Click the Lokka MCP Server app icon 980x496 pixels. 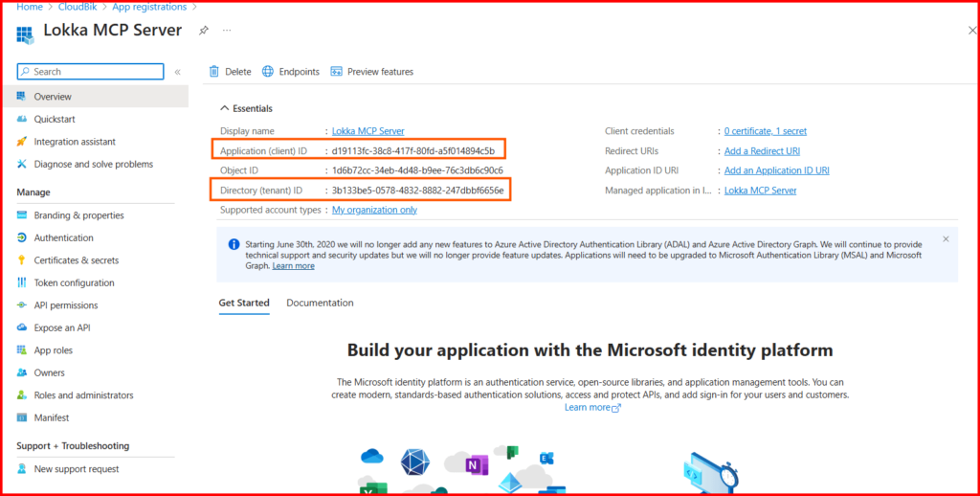click(24, 34)
